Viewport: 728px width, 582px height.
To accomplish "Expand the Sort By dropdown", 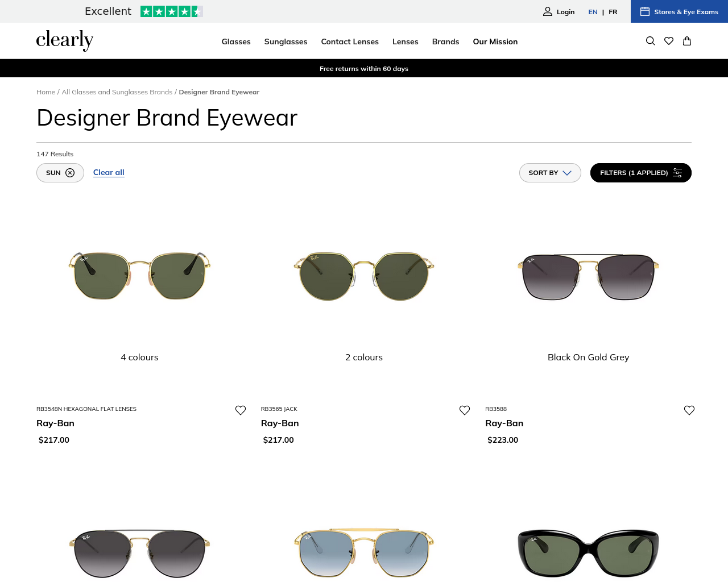I will pos(550,173).
